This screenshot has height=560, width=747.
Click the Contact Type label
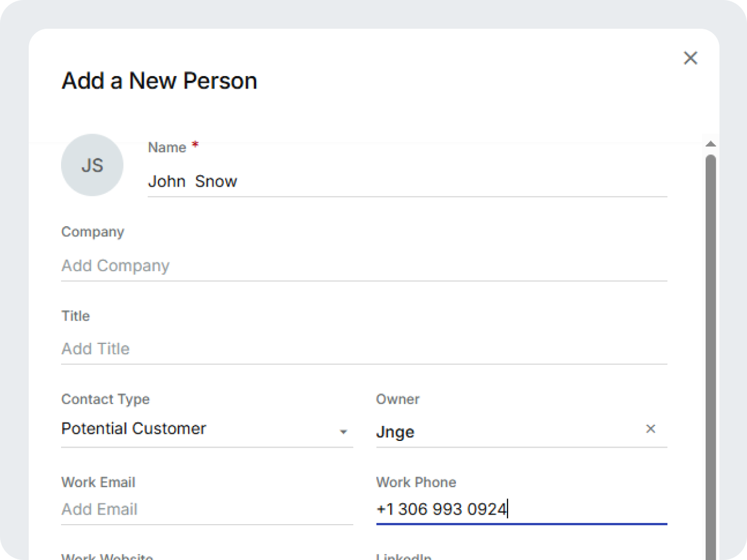pyautogui.click(x=105, y=399)
